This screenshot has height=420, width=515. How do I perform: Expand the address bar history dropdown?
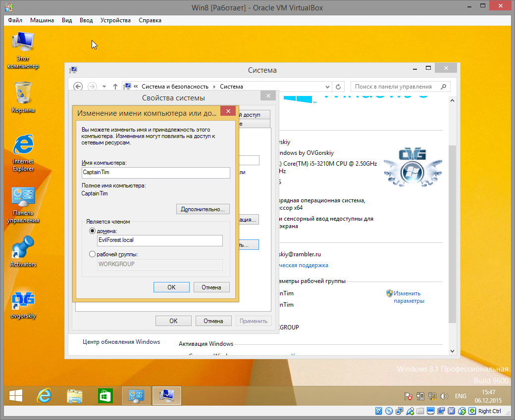pyautogui.click(x=327, y=87)
